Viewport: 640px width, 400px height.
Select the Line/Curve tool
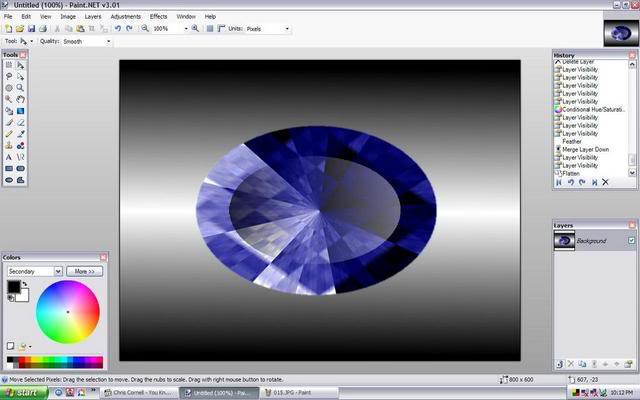point(20,157)
